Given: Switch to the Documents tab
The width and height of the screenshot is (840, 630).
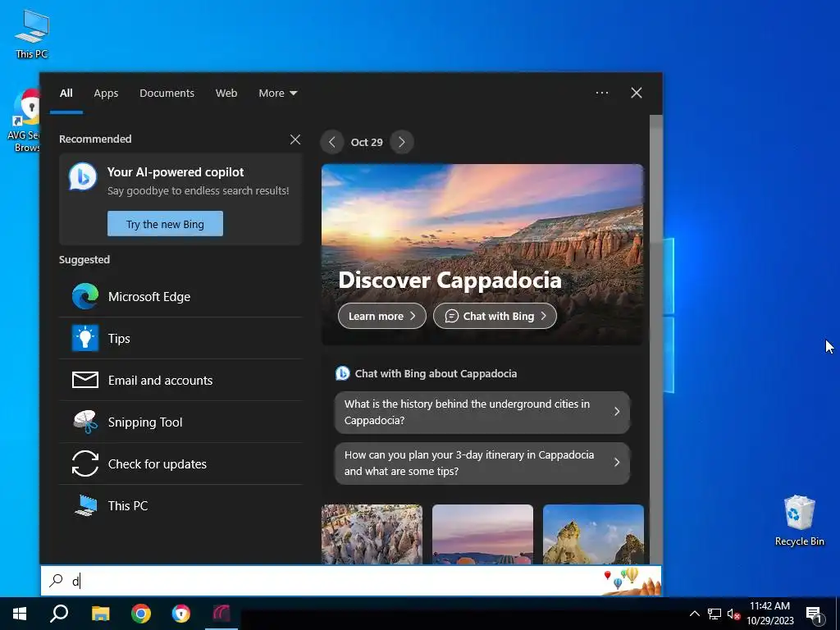Looking at the screenshot, I should (x=167, y=93).
